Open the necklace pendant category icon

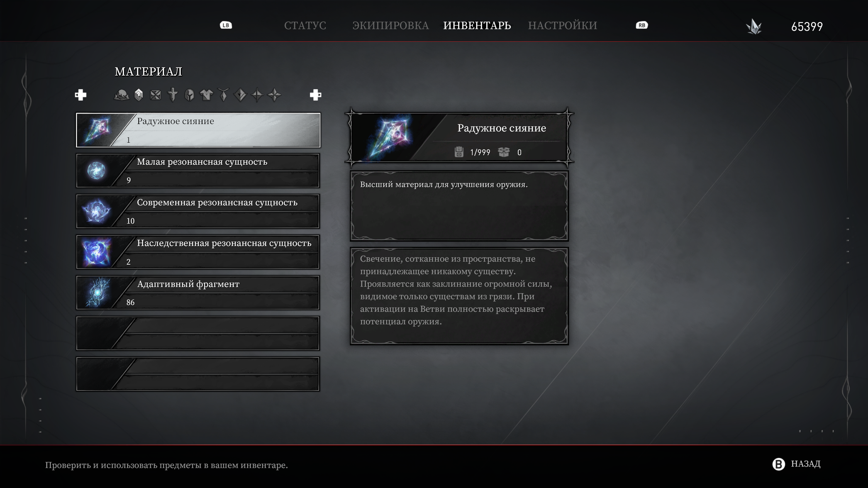click(223, 95)
